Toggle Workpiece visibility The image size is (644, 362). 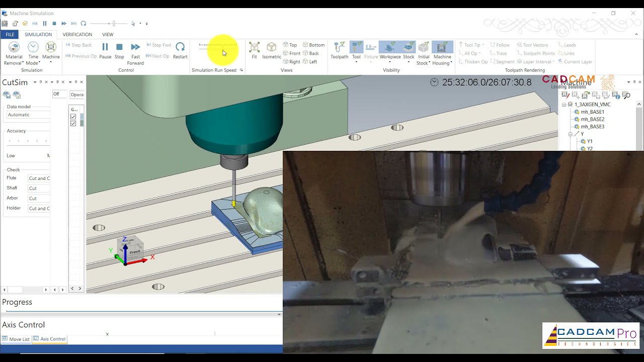point(390,51)
